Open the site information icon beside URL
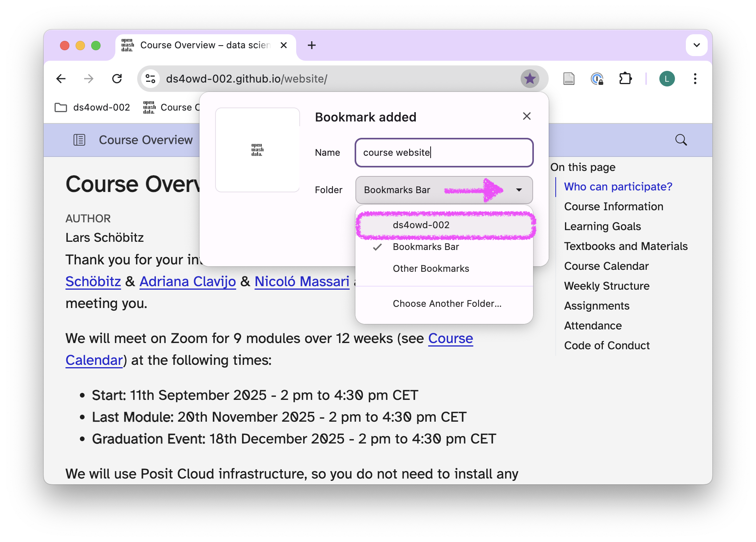Viewport: 756px width, 542px height. [x=150, y=79]
